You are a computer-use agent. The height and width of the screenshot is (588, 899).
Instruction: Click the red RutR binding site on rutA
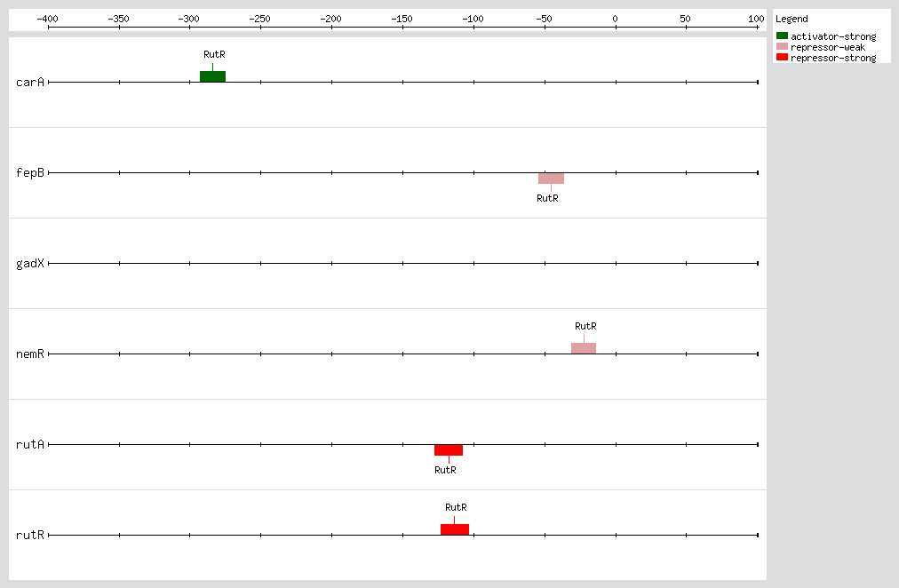(449, 450)
